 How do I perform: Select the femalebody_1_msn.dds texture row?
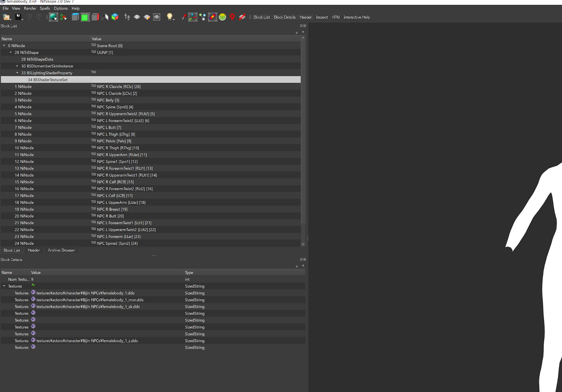tap(90, 300)
